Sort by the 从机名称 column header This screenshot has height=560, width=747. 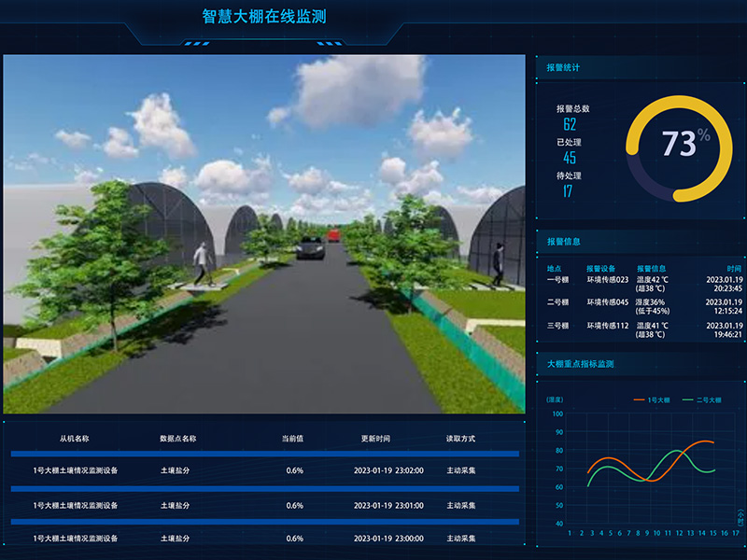pos(74,438)
